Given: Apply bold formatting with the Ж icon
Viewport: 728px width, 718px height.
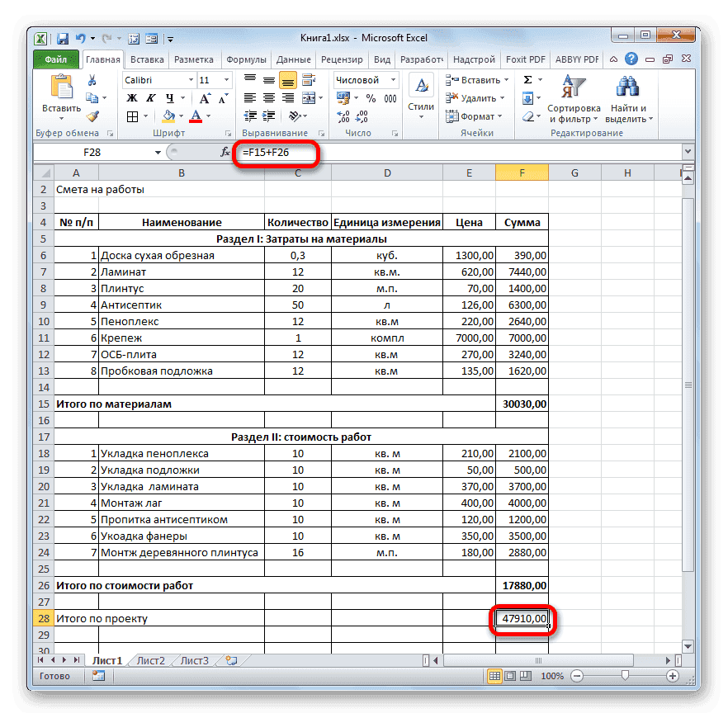Looking at the screenshot, I should 130,97.
